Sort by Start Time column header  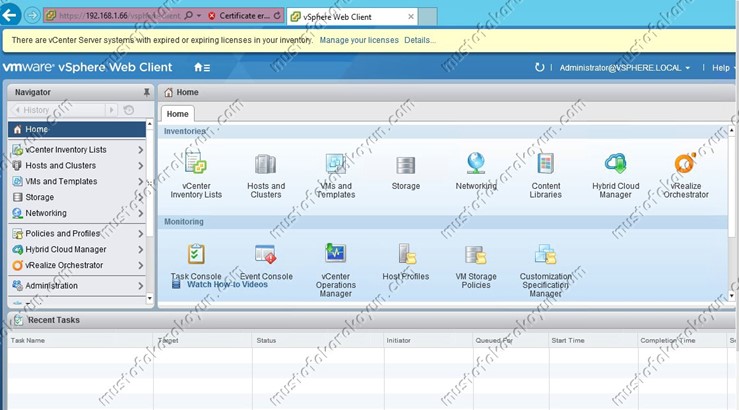(568, 340)
